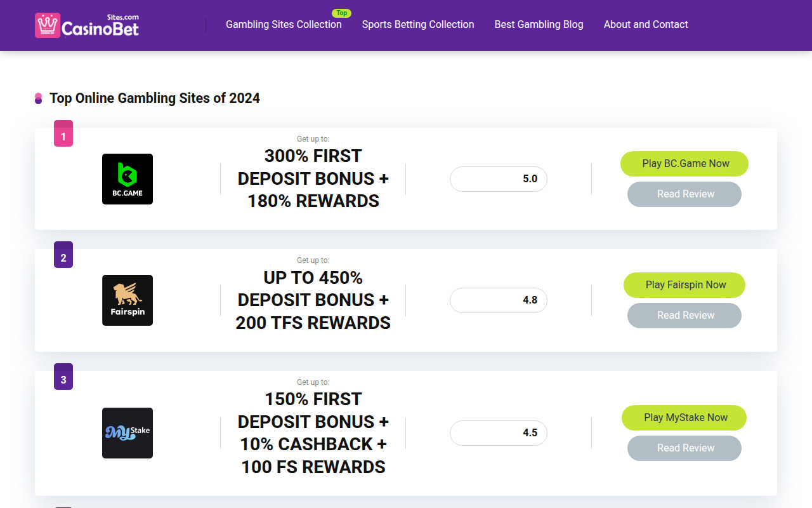Read Review for MyStake
Screen dimensions: 812x508
click(x=684, y=448)
